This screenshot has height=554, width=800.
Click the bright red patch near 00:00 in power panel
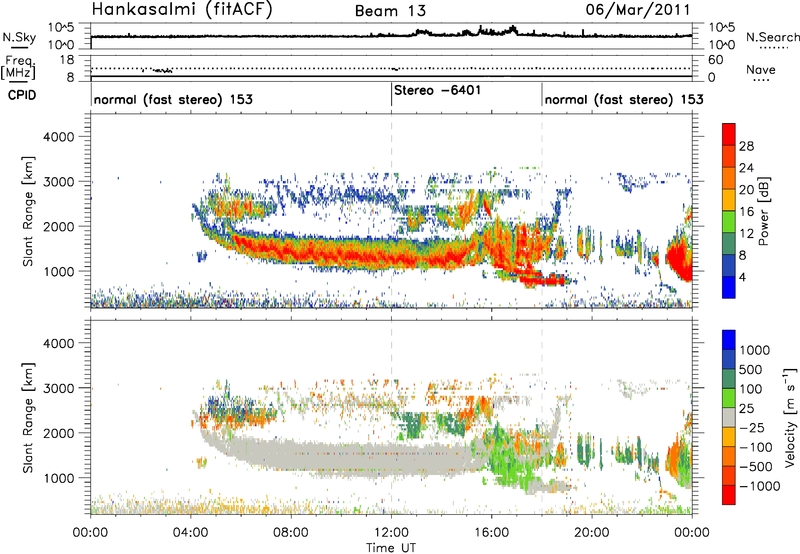tap(679, 259)
